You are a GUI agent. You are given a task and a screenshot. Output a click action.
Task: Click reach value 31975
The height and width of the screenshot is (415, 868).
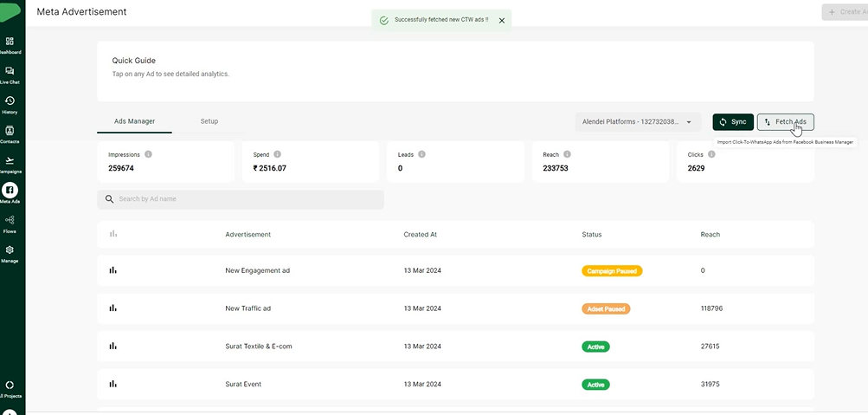[x=710, y=384]
